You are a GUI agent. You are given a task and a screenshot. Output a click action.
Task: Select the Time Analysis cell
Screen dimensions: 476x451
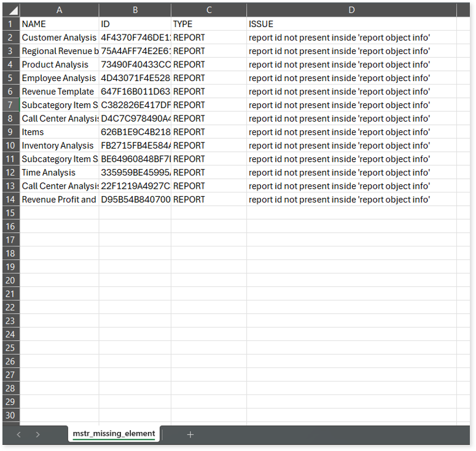60,173
